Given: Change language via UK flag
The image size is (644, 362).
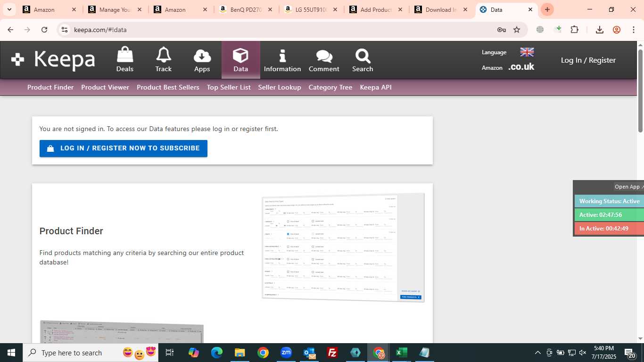Looking at the screenshot, I should point(527,52).
